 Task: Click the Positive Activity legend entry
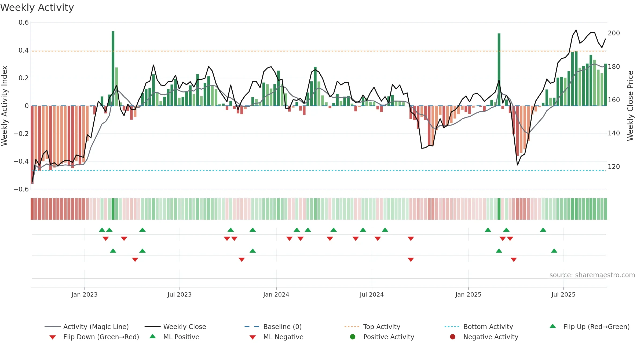tap(382, 337)
